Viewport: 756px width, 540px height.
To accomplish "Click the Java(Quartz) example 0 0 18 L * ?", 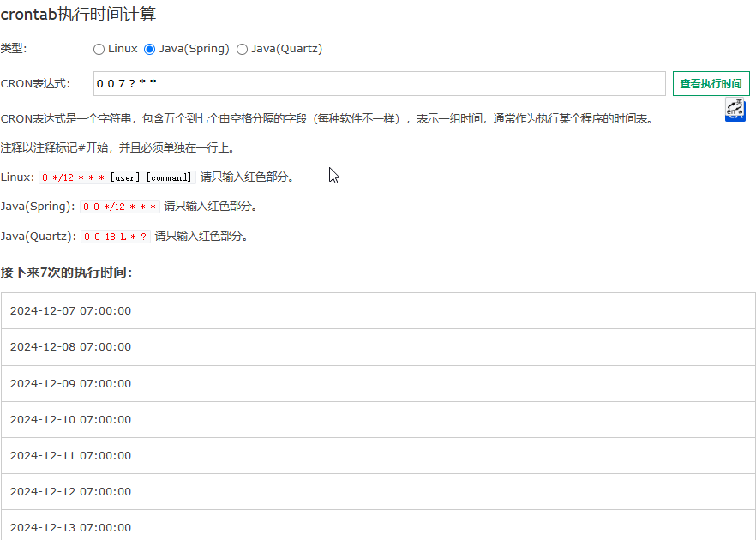I will [115, 237].
